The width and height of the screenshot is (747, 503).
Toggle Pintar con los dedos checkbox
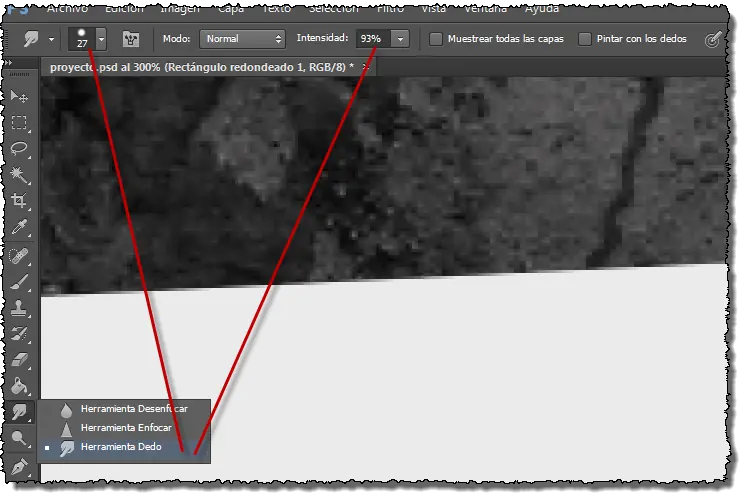pos(585,39)
